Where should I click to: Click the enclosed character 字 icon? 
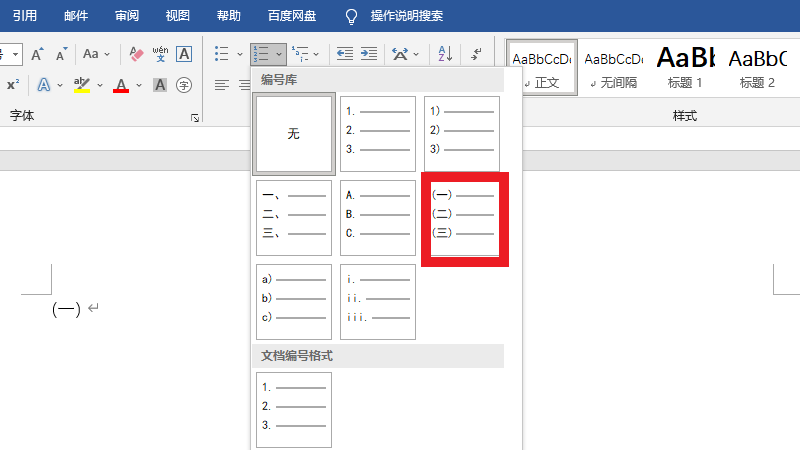pyautogui.click(x=184, y=85)
